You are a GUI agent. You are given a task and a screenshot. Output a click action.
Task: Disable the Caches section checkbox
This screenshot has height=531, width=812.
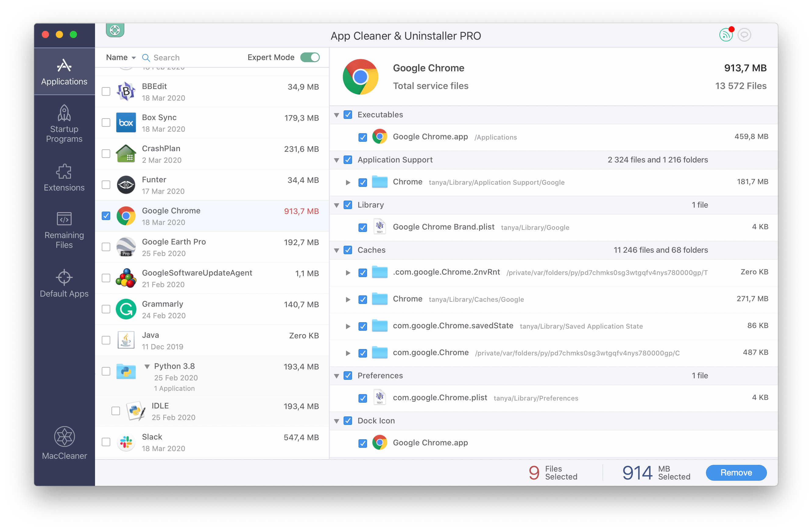tap(350, 250)
